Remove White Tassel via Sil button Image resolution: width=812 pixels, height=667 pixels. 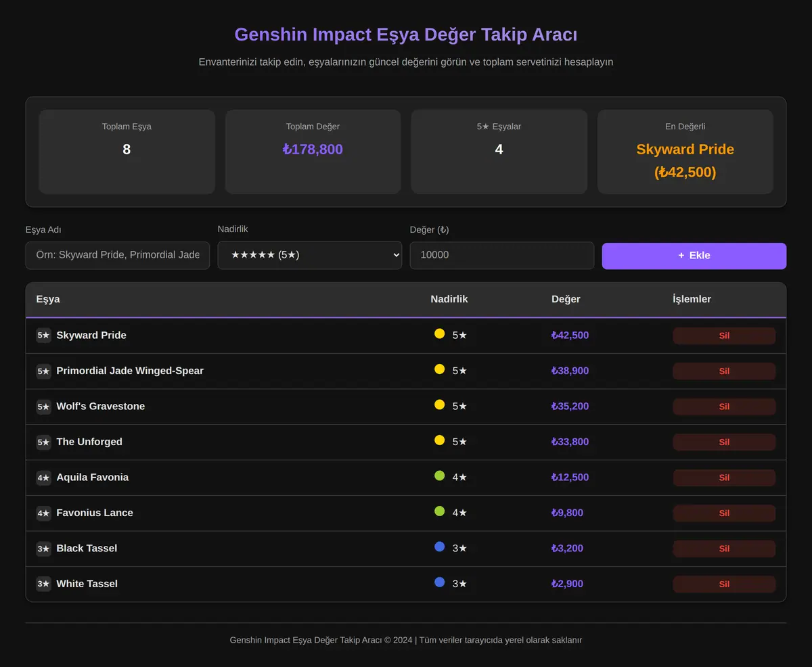[x=724, y=584]
